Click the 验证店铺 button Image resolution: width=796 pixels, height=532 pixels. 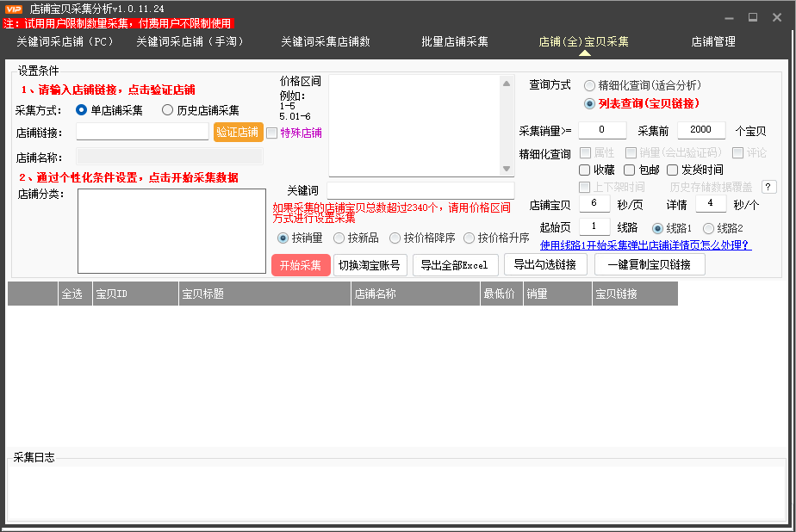[238, 132]
